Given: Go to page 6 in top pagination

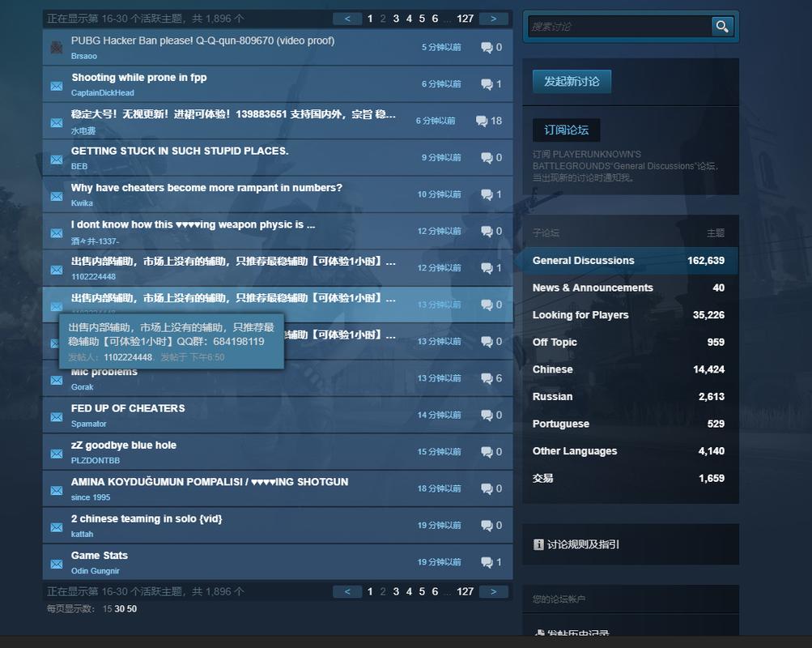Looking at the screenshot, I should click(435, 19).
